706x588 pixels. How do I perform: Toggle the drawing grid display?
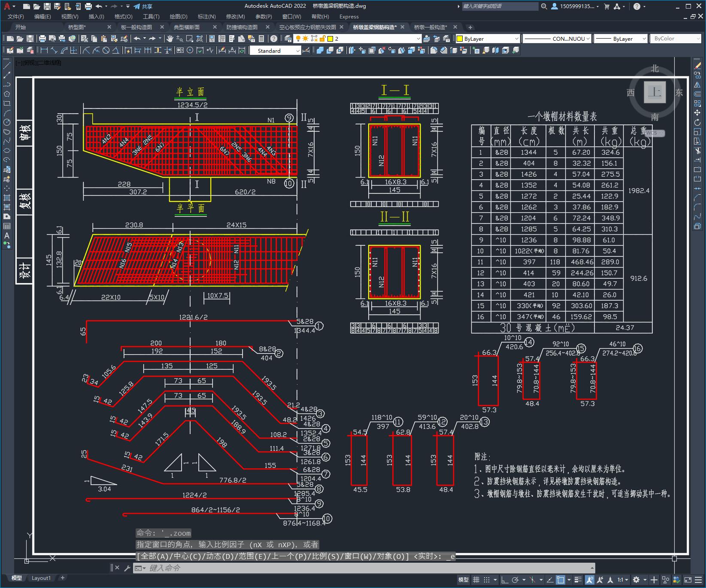point(476,580)
